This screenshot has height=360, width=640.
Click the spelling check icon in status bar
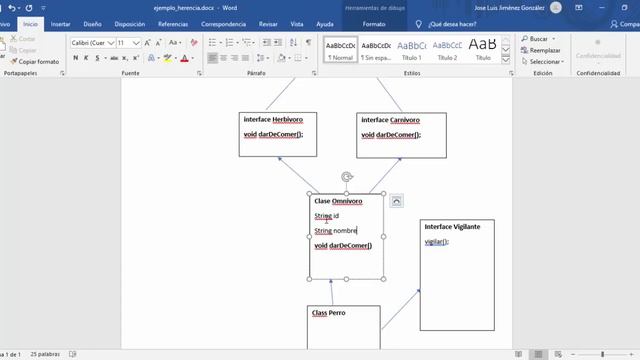point(73,354)
